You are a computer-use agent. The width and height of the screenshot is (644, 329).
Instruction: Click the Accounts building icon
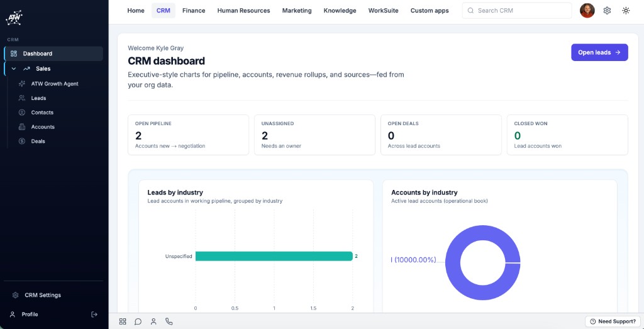coord(22,127)
